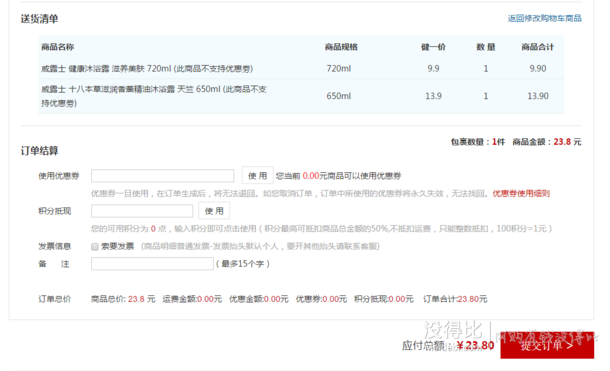
Task: Click the 商品规格 column header
Action: pyautogui.click(x=341, y=47)
